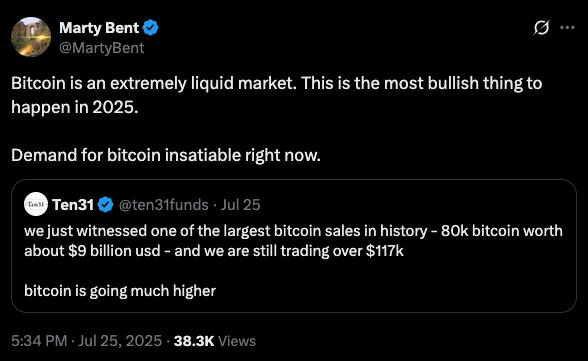Click the Jul 25, 2025 date

tap(120, 341)
